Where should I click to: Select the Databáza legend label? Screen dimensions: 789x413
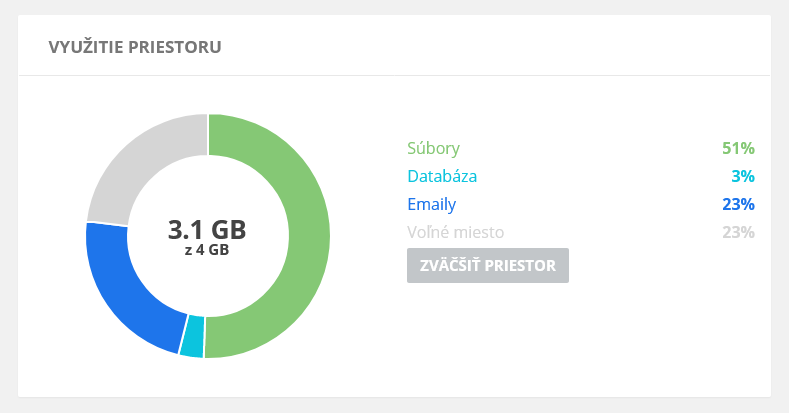coord(442,176)
